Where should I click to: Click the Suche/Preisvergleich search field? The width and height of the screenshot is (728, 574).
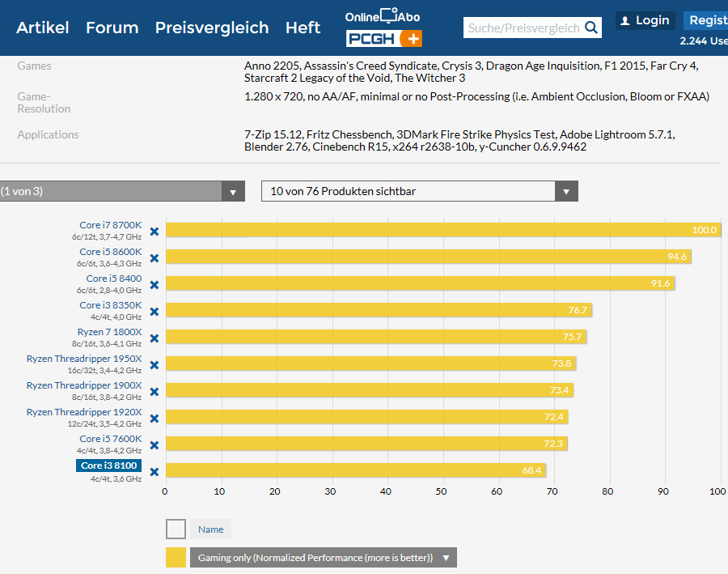(x=523, y=28)
